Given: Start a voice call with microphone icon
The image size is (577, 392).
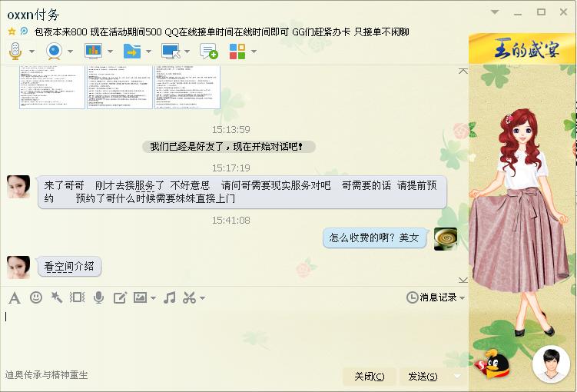Looking at the screenshot, I should pos(15,51).
